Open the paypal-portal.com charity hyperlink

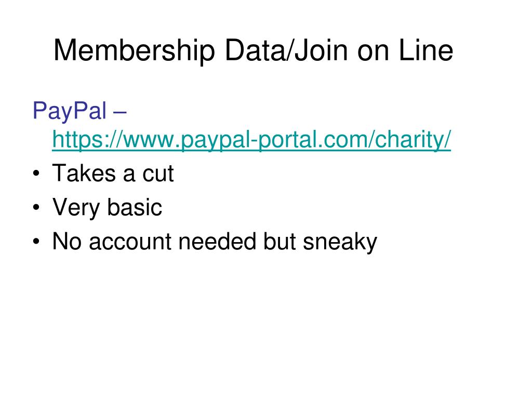[251, 139]
